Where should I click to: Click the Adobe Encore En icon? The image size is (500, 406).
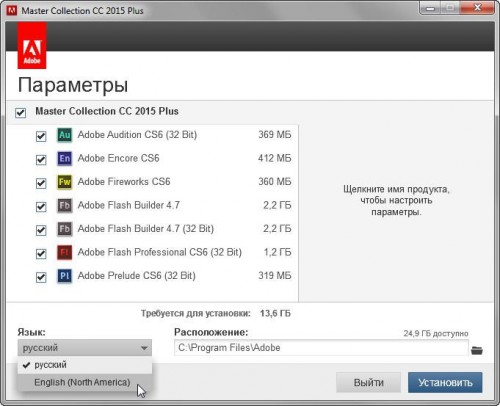pyautogui.click(x=65, y=158)
